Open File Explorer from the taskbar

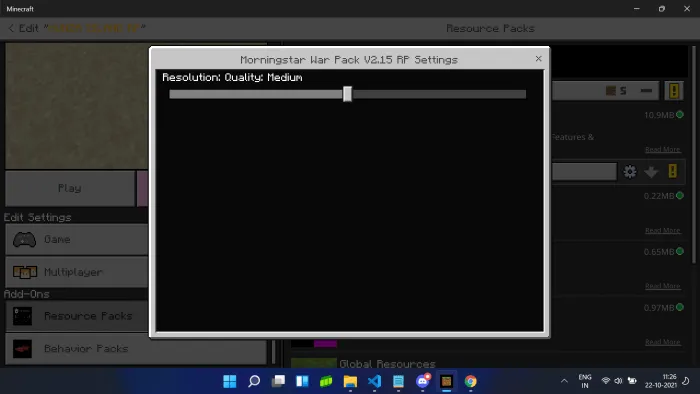click(x=350, y=381)
